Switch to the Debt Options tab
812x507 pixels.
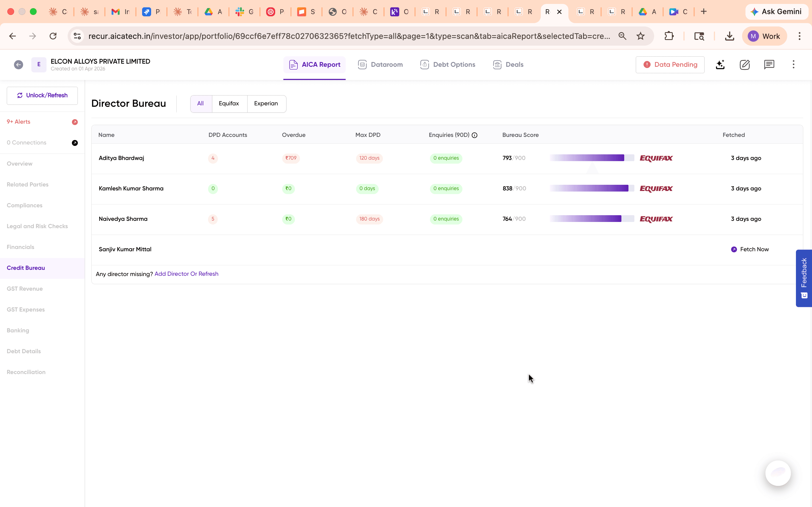pyautogui.click(x=448, y=65)
